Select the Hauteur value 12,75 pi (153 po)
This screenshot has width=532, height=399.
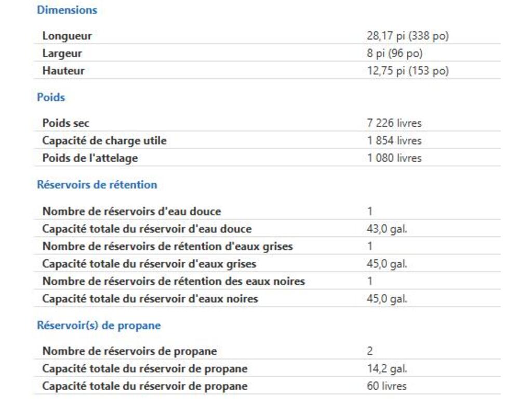click(407, 71)
